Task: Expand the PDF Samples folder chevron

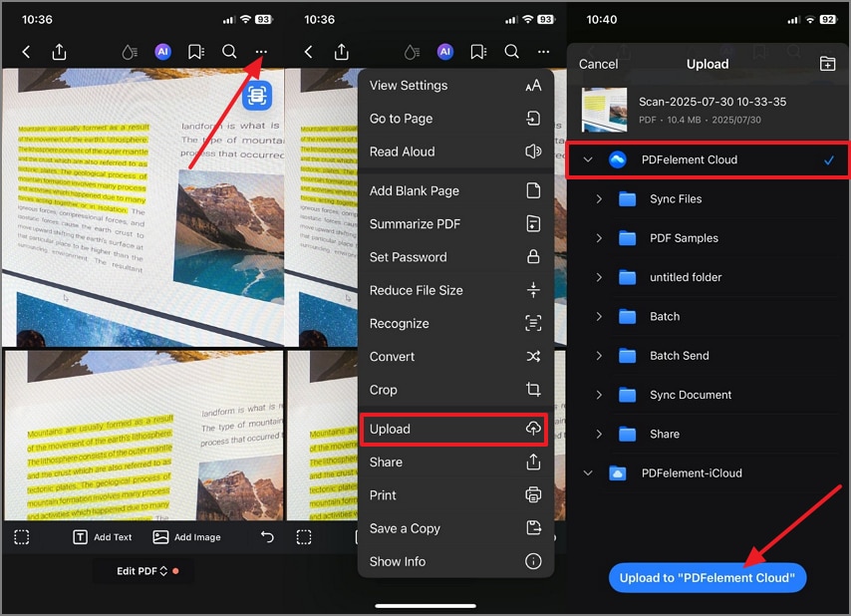Action: pyautogui.click(x=599, y=237)
